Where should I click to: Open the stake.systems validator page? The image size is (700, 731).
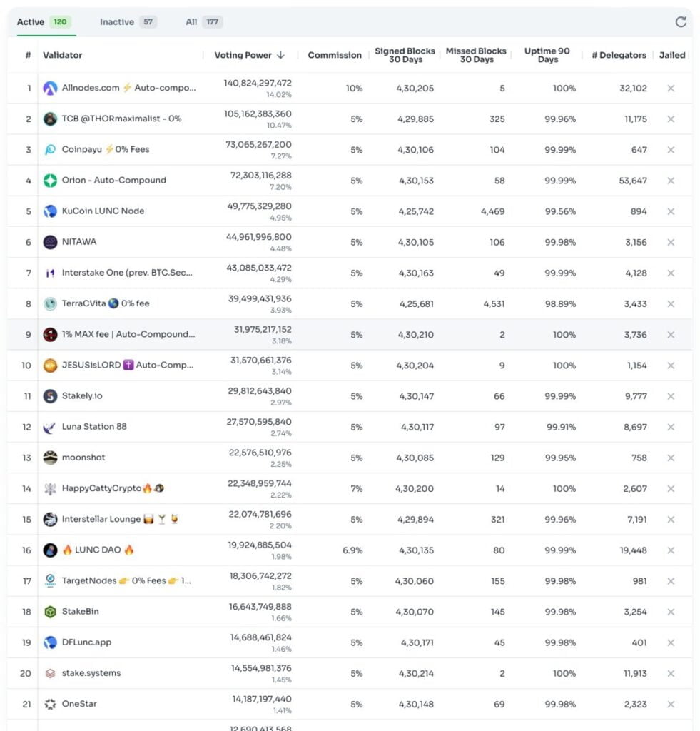pos(91,673)
